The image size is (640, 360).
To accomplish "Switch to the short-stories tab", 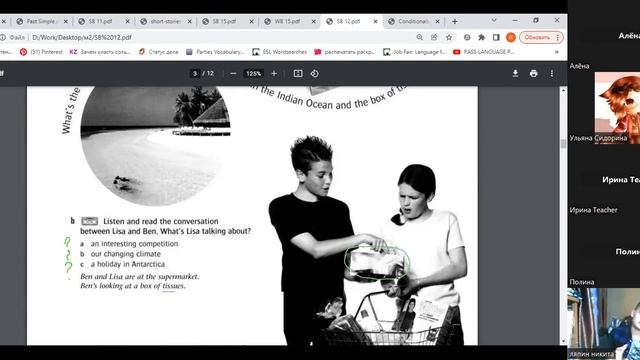I will [166, 21].
